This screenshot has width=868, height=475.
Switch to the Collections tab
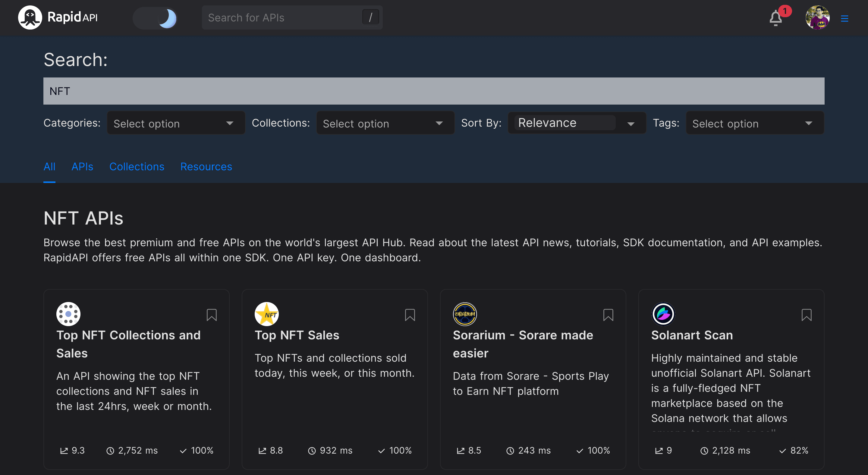(x=137, y=166)
